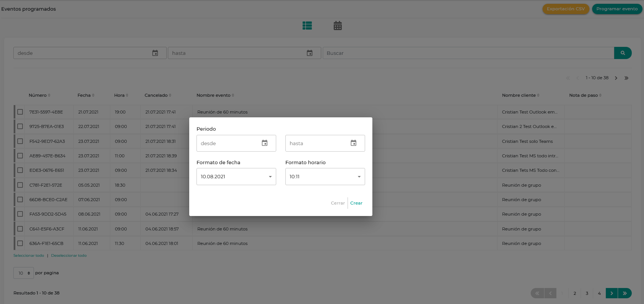Screen dimensions: 644x304
Task: Check the row 636A-F1E1-65CB
Action: (20, 243)
